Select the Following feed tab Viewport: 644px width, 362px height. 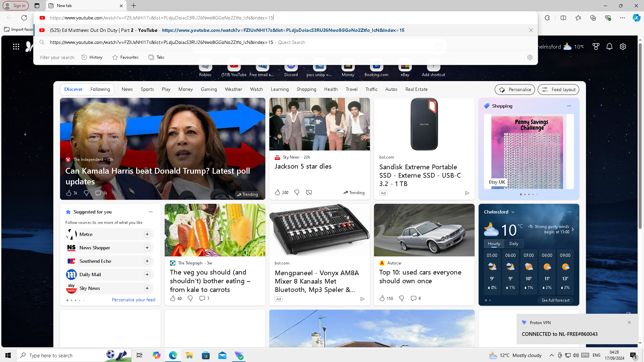(x=100, y=89)
